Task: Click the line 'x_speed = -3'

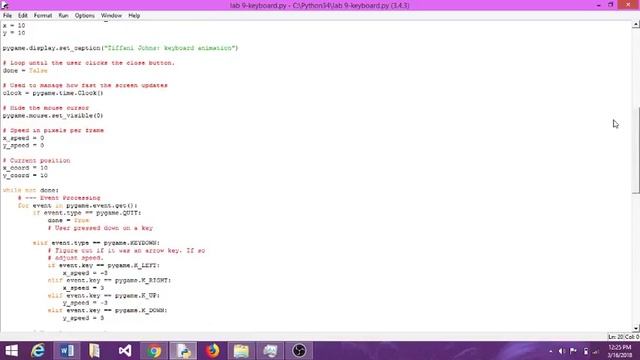Action: pyautogui.click(x=85, y=273)
